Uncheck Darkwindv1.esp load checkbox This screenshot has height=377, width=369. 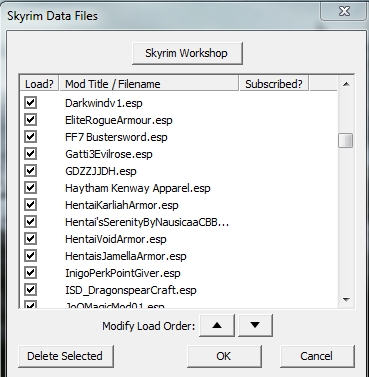tap(30, 103)
